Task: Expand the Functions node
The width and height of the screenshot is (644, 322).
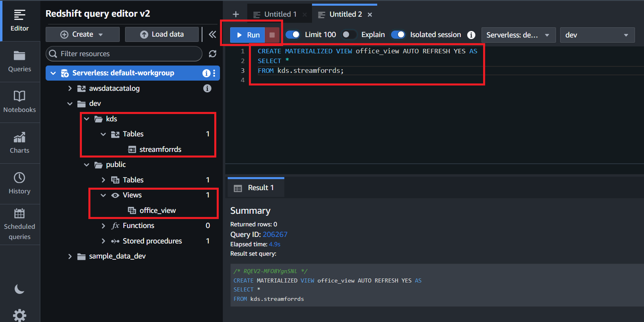Action: click(x=103, y=226)
